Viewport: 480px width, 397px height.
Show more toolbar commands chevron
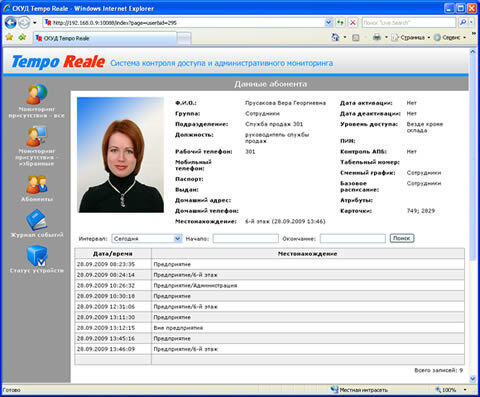point(474,34)
